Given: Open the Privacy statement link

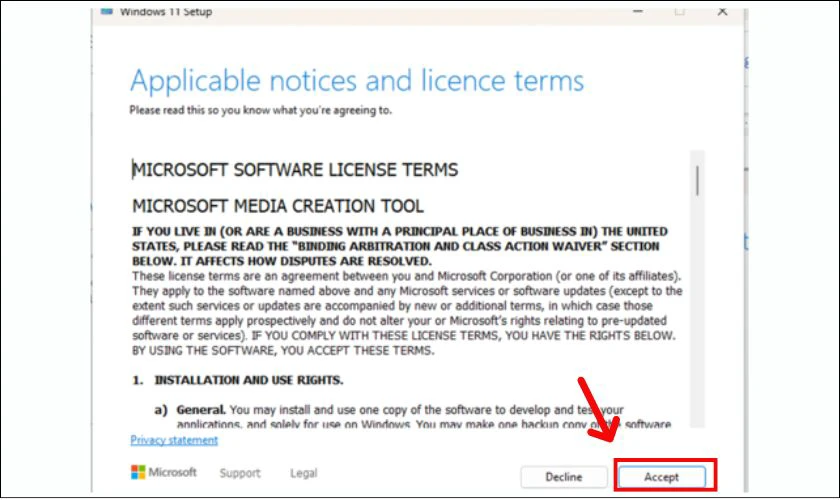Looking at the screenshot, I should pos(174,440).
